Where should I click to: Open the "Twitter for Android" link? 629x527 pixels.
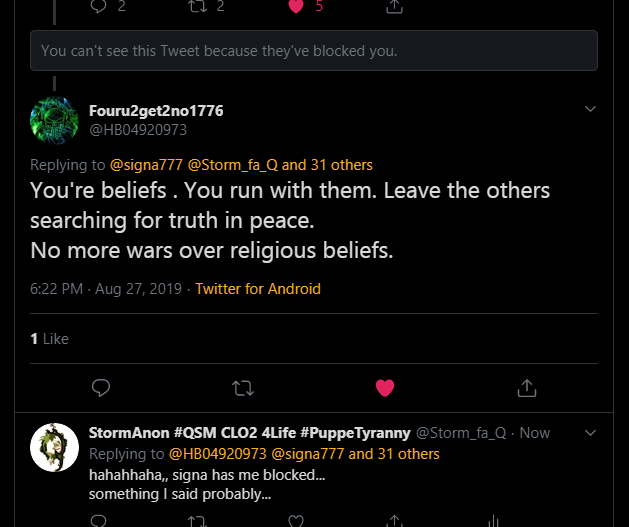pyautogui.click(x=258, y=288)
